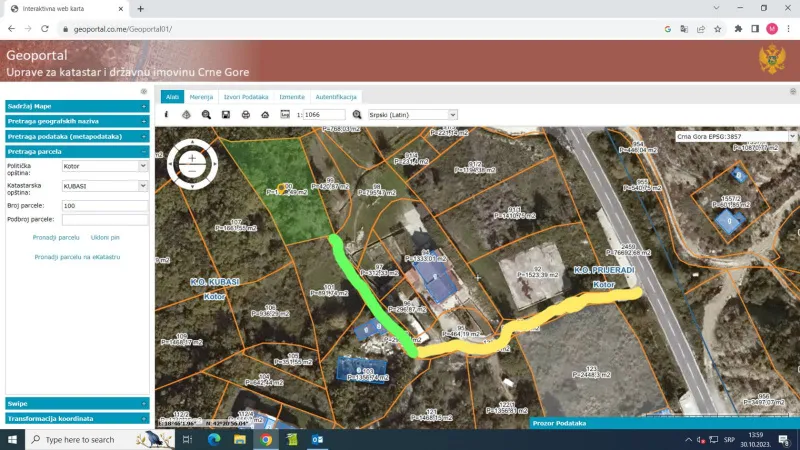Click the Pronadji parcelu link
This screenshot has width=800, height=450.
tap(56, 238)
